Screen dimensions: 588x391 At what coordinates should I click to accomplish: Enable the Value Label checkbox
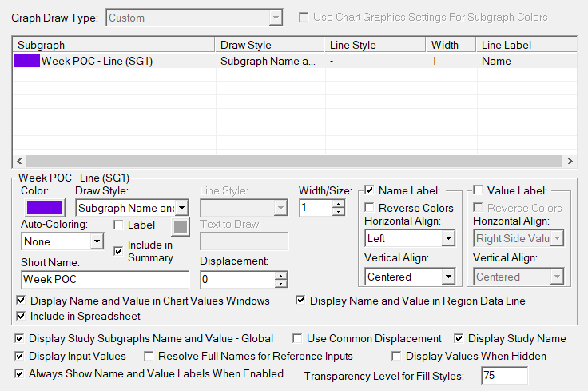pos(478,190)
